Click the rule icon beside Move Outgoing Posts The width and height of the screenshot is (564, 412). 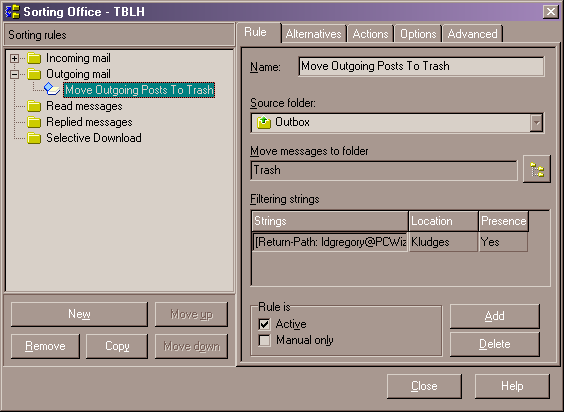click(52, 89)
